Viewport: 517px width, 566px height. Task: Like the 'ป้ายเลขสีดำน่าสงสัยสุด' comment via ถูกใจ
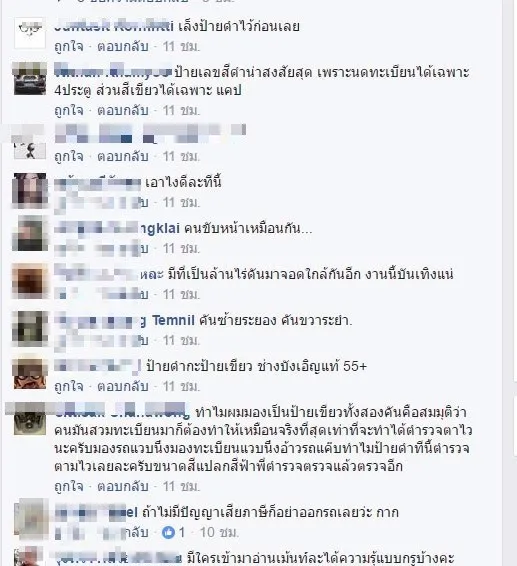tap(69, 110)
